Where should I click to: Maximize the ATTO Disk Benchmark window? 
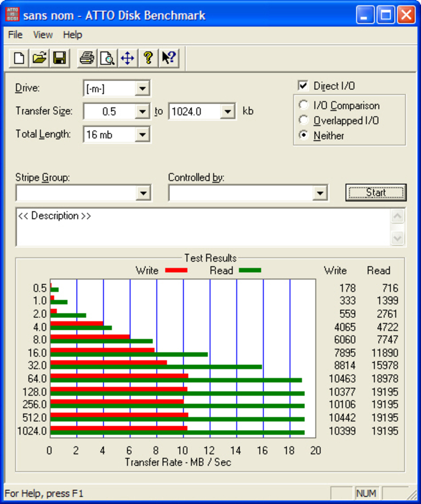point(385,15)
